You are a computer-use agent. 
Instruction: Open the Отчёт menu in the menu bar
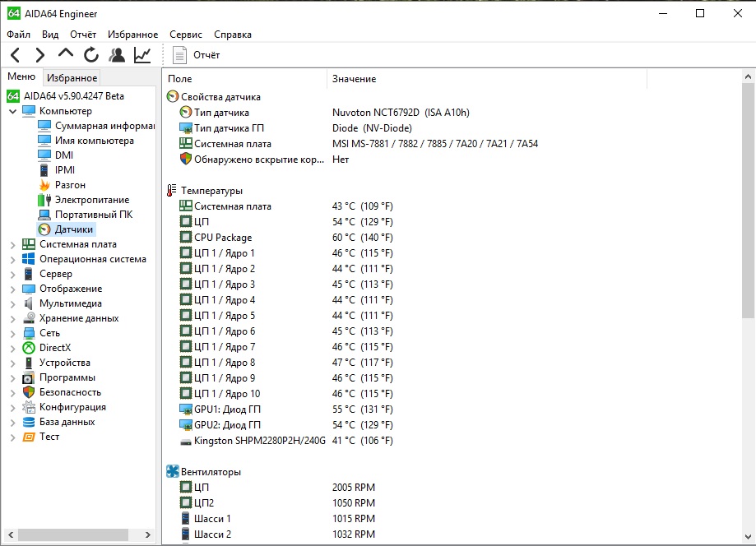coord(83,35)
